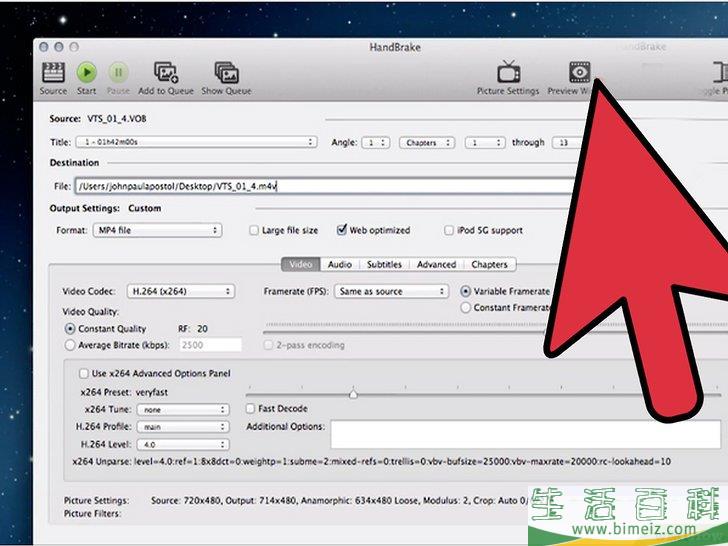
Task: Enable Large file size checkbox
Action: [254, 230]
